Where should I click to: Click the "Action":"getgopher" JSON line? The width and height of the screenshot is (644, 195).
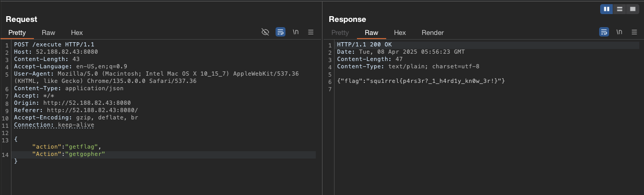(69, 154)
